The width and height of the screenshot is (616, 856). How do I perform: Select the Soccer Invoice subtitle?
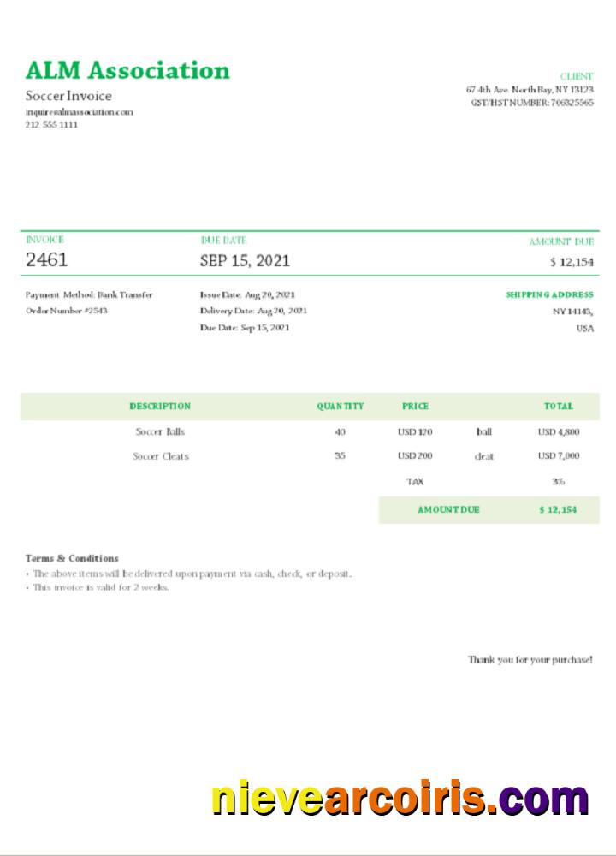coord(68,96)
